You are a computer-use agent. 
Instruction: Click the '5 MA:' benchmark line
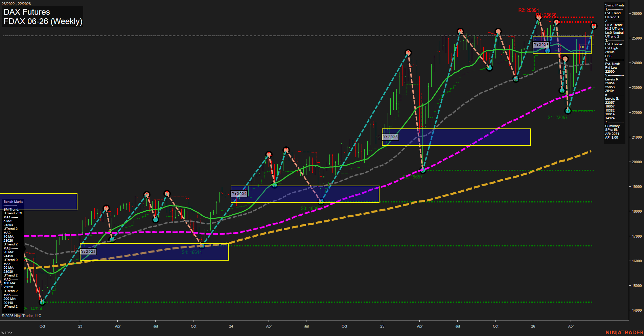[8, 221]
